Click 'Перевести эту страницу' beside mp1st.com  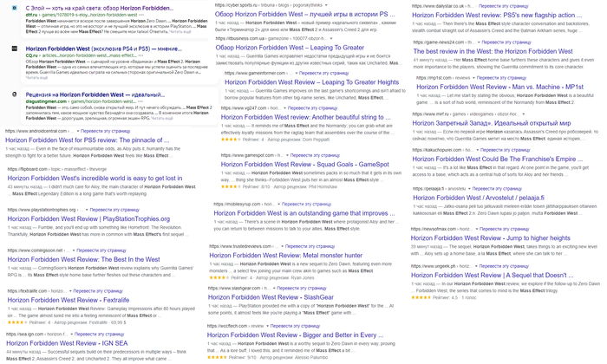501,78
